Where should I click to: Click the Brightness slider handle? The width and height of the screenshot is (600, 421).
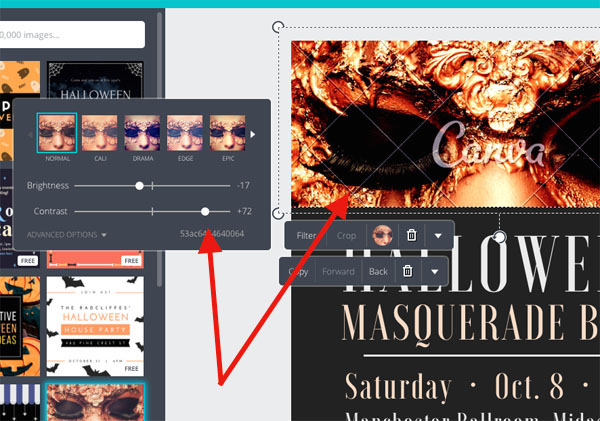140,185
